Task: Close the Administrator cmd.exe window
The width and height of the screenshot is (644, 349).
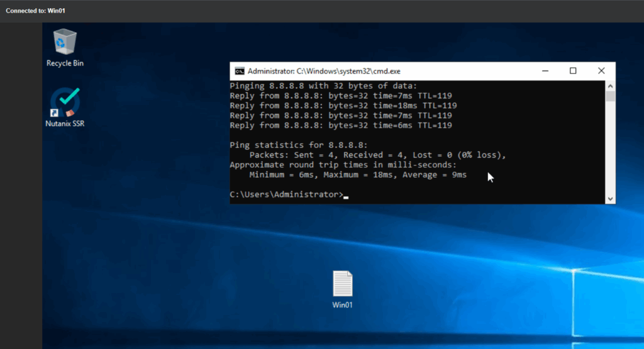Action: 601,71
